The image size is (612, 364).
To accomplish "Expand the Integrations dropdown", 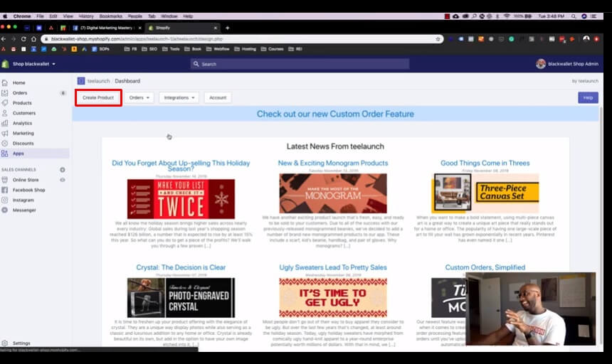I will tap(179, 97).
